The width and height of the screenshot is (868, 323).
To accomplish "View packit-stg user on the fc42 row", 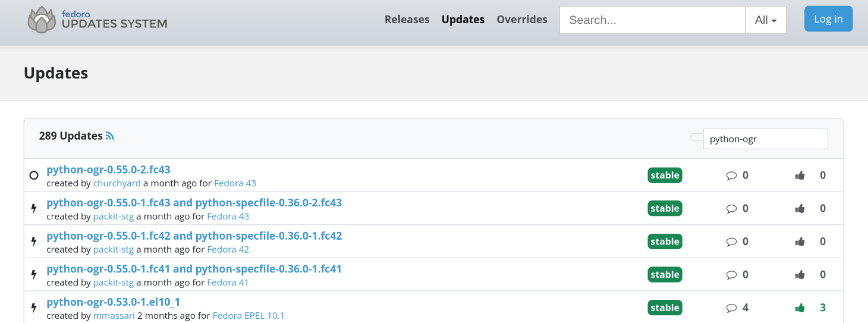I will (x=114, y=249).
